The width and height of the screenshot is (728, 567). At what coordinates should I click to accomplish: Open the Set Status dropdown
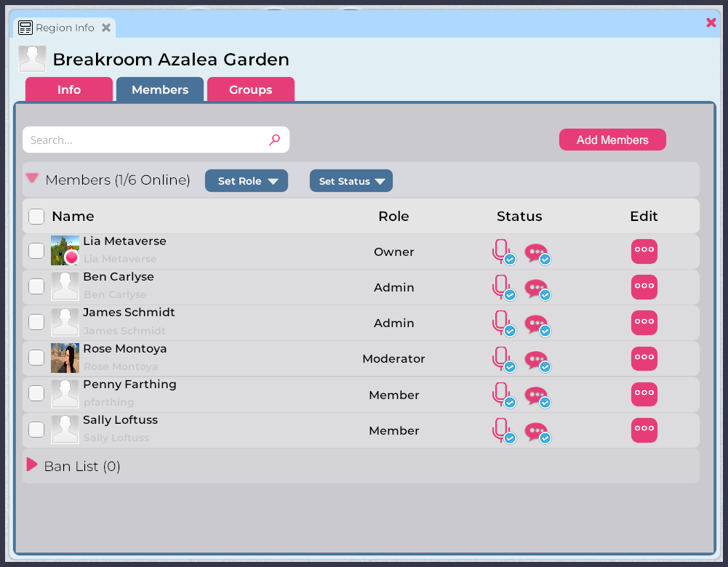coord(351,180)
